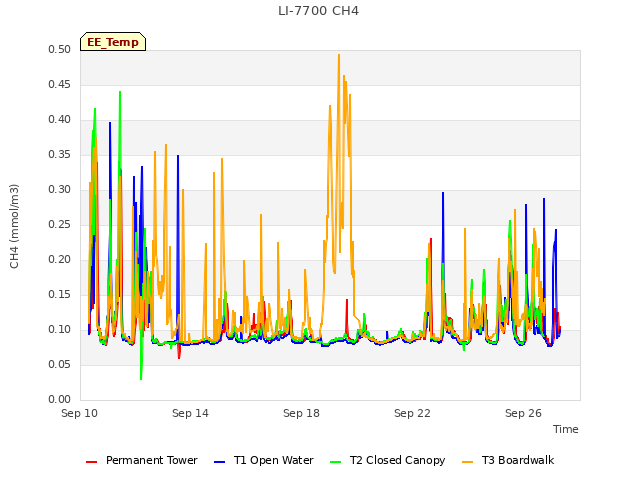This screenshot has height=480, width=640.
Task: Click the Sep 14 x-axis label
Action: (190, 413)
